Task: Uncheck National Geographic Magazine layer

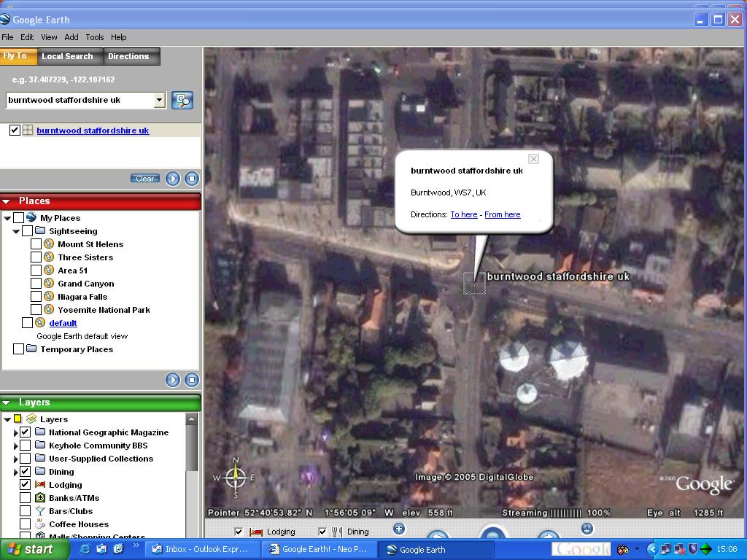Action: [x=26, y=432]
